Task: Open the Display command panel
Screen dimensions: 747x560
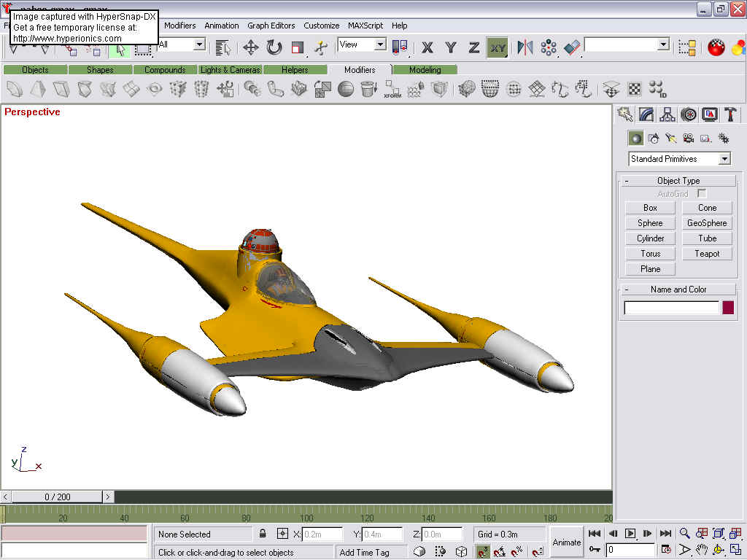Action: click(708, 114)
